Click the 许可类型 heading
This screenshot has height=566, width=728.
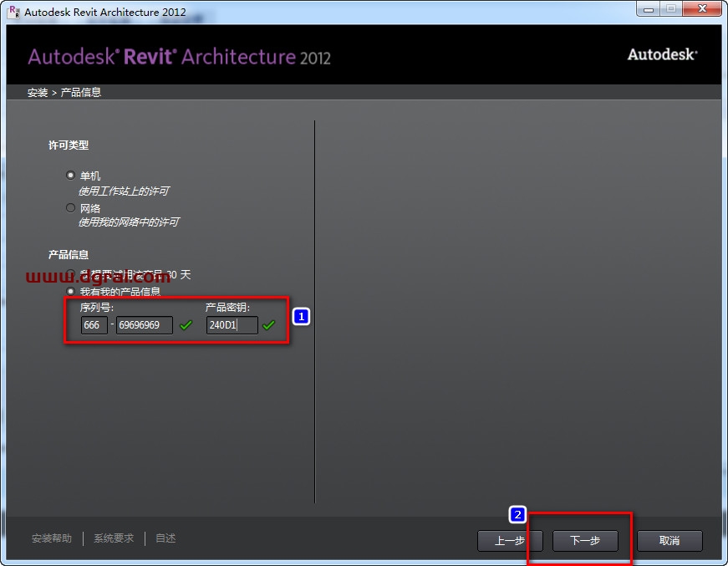(x=69, y=145)
